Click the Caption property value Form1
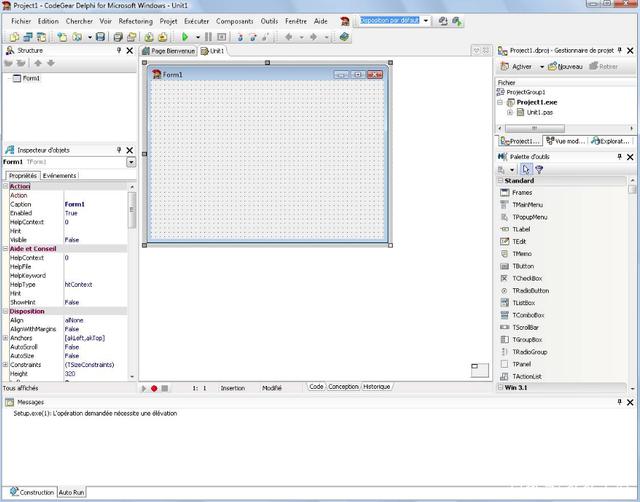 coord(75,204)
